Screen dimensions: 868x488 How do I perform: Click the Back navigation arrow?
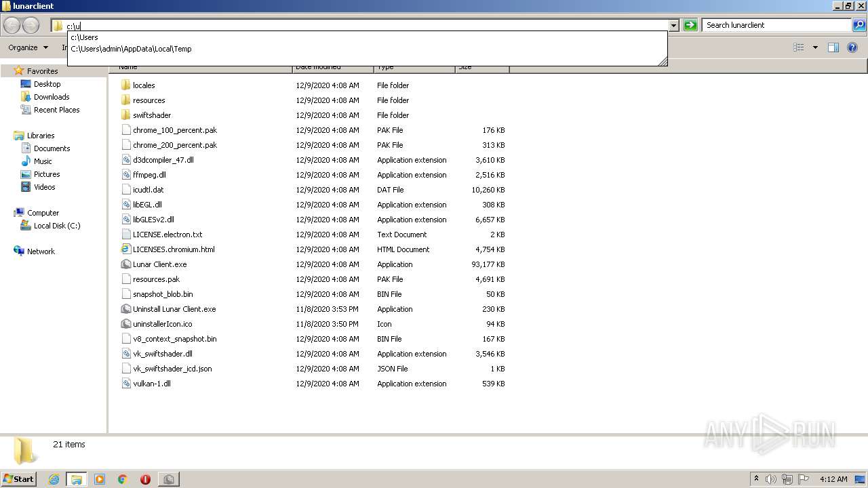click(12, 26)
